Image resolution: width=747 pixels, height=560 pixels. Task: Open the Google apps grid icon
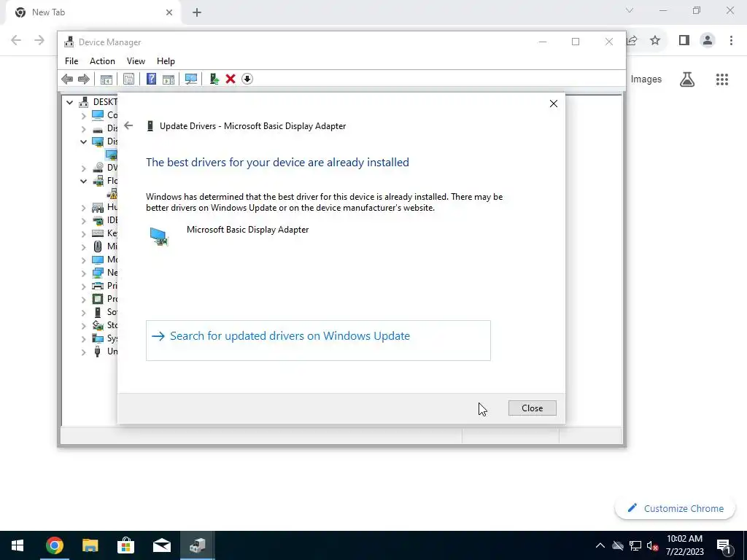point(722,79)
